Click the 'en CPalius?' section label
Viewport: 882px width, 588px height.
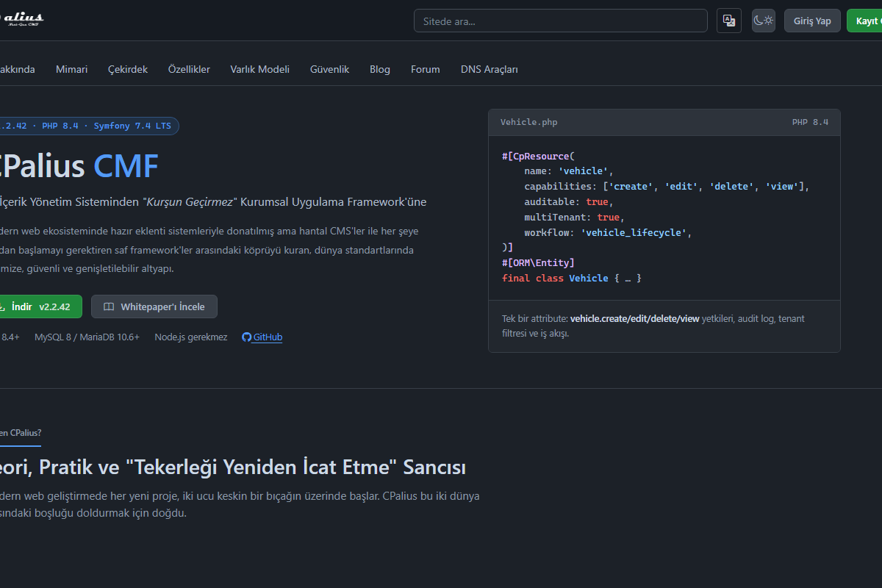(x=21, y=433)
